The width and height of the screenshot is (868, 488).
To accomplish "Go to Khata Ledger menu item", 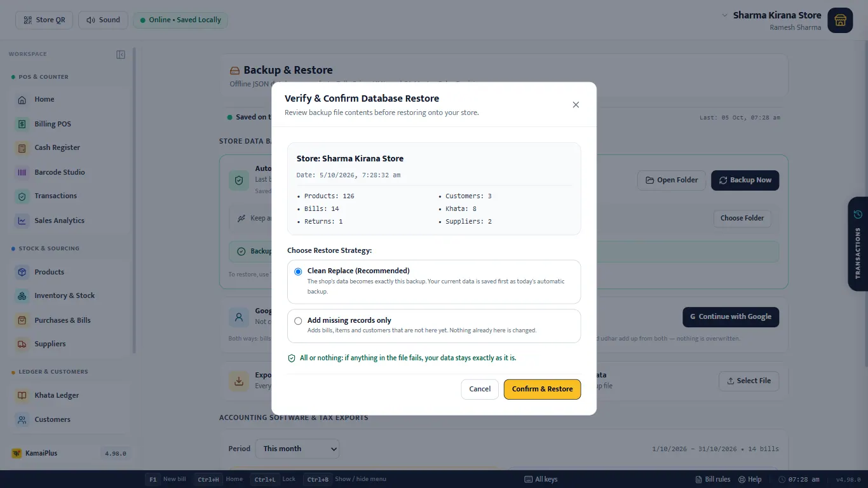I will point(70,395).
